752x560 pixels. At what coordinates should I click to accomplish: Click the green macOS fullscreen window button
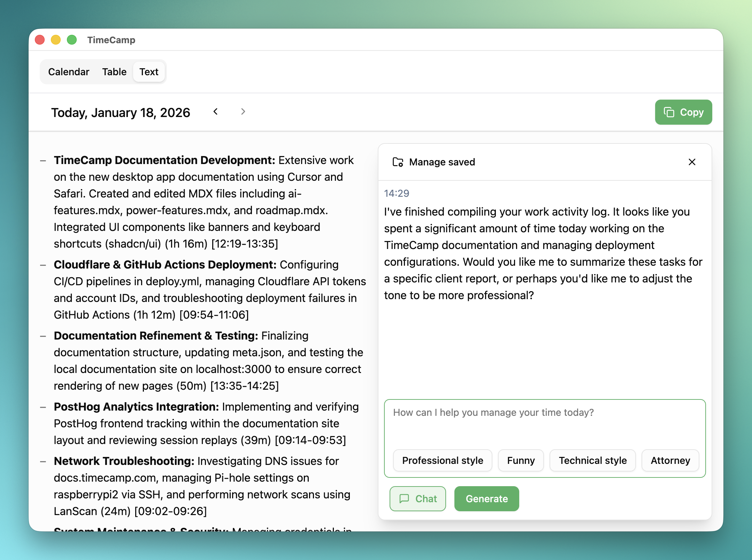(x=72, y=40)
